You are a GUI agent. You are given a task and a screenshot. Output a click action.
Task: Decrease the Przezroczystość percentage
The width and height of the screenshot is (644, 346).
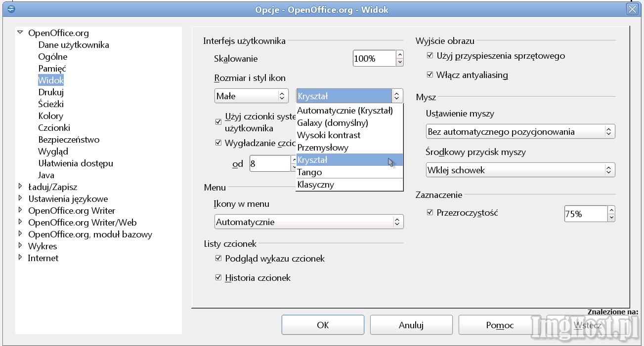[611, 218]
